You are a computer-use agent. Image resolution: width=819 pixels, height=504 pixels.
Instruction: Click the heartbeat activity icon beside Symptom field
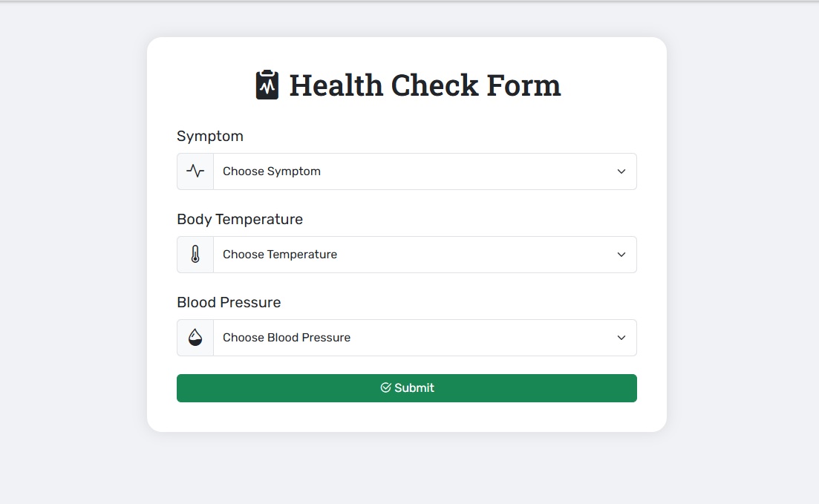[x=195, y=171]
